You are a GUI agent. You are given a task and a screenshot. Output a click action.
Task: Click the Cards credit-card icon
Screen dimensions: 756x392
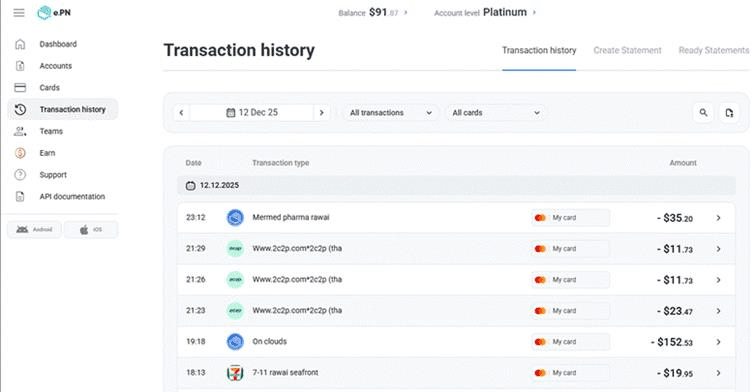click(20, 87)
